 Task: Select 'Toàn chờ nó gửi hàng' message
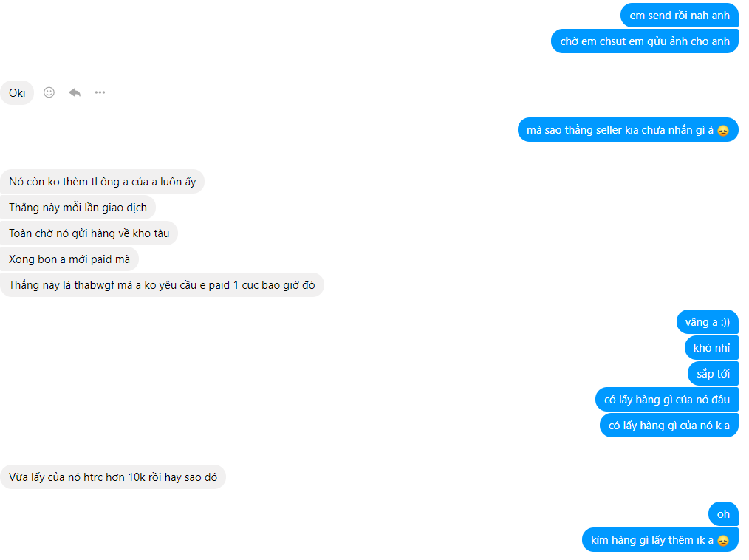(89, 233)
